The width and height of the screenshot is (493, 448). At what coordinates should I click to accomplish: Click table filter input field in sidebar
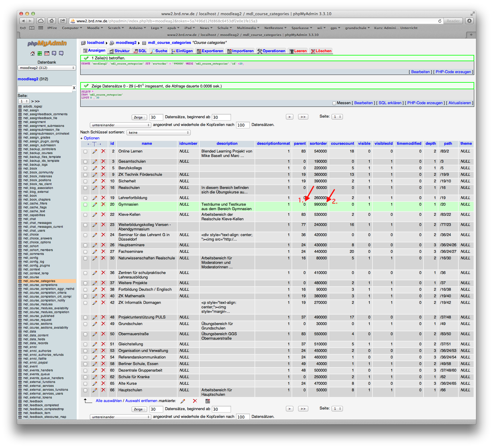(45, 89)
